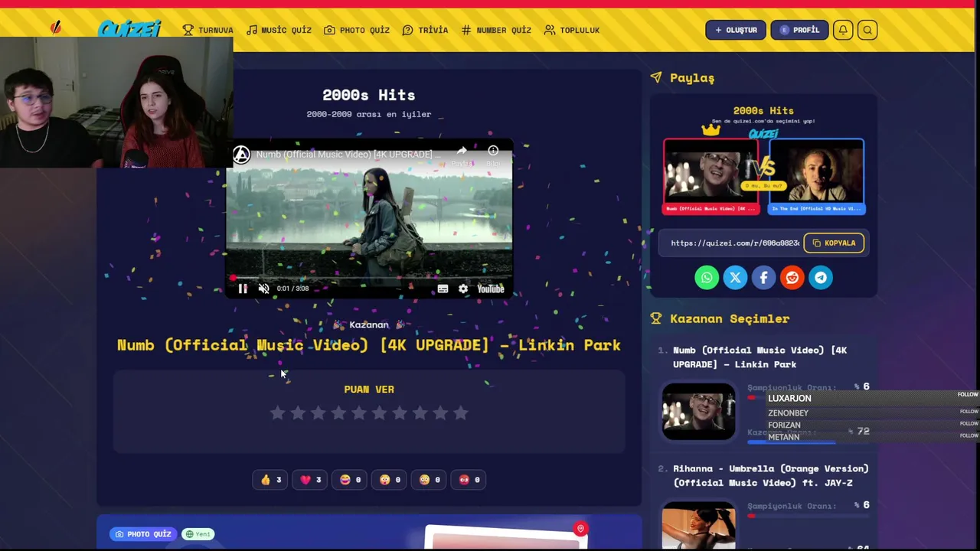
Task: Click the Paylaş section heading
Action: (x=692, y=78)
